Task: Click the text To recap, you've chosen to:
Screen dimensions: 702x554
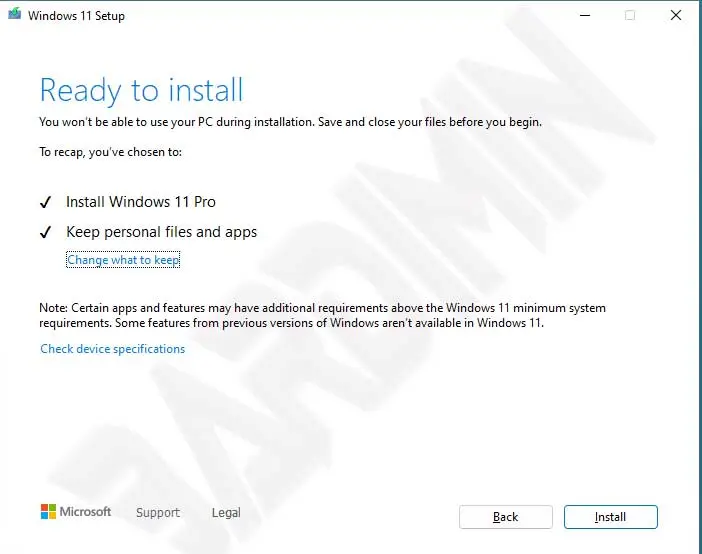Action: coord(111,152)
